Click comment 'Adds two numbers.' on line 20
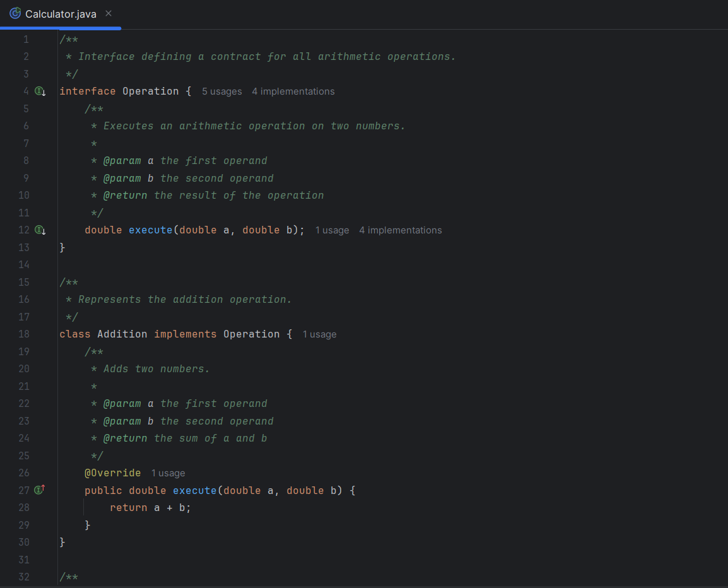Screen dimensions: 728x588 pyautogui.click(x=156, y=369)
